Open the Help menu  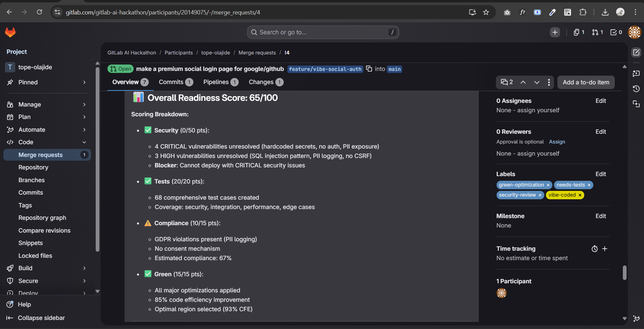tap(19, 304)
